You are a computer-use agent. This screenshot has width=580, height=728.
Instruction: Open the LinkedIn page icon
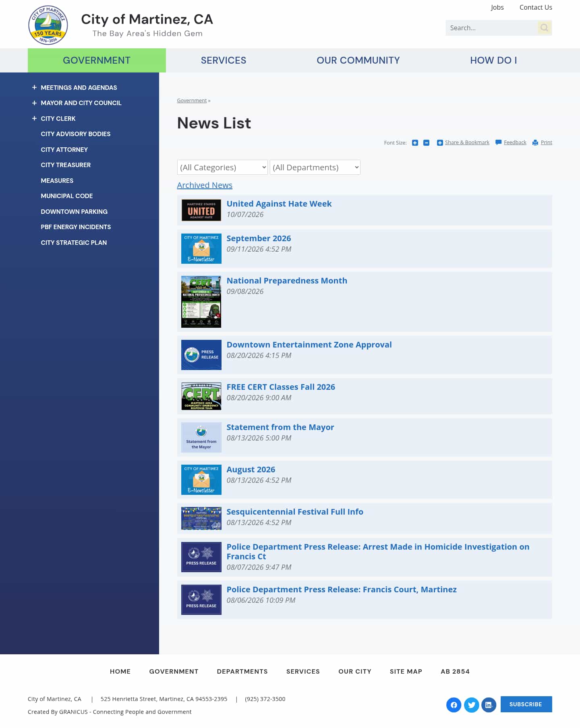[x=489, y=705]
